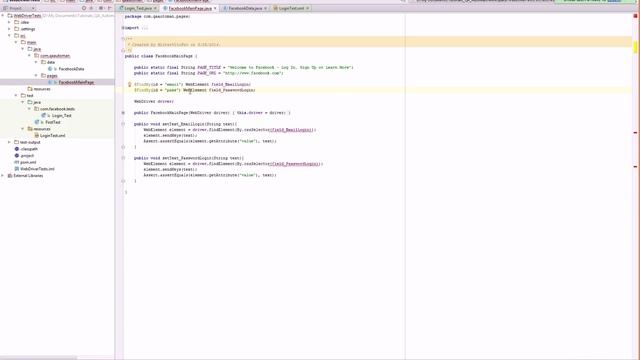This screenshot has width=640, height=360.
Task: Select LoginTest.xml in the project tree
Action: point(52,136)
